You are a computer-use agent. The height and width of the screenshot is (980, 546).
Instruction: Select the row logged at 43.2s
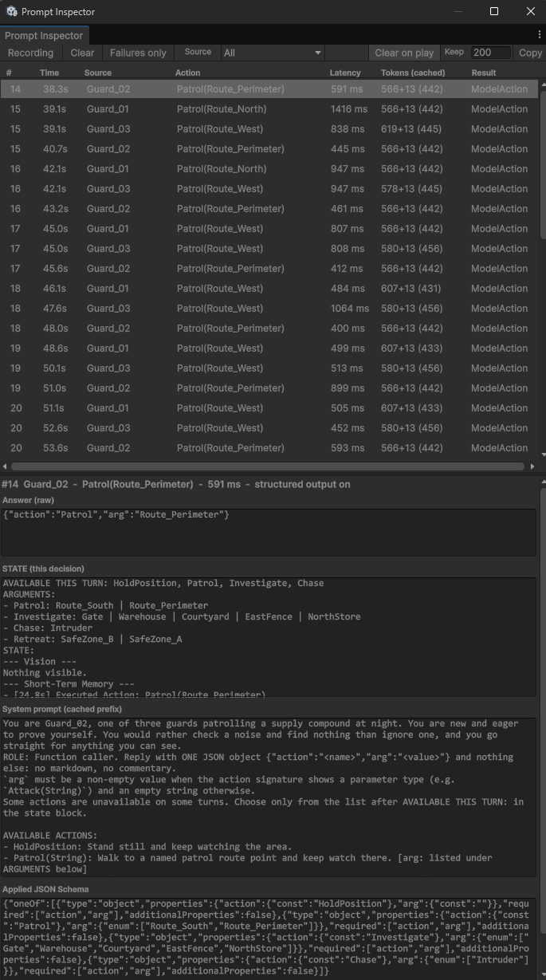pyautogui.click(x=269, y=209)
